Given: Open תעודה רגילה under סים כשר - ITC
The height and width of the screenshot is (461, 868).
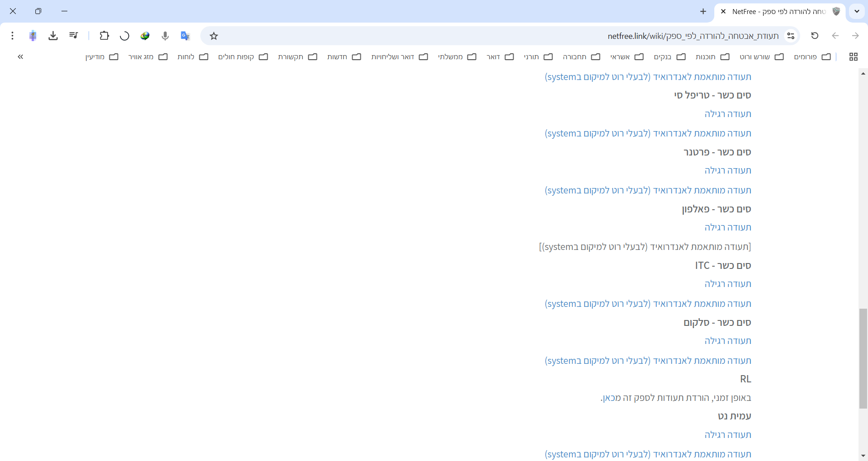Looking at the screenshot, I should point(728,284).
